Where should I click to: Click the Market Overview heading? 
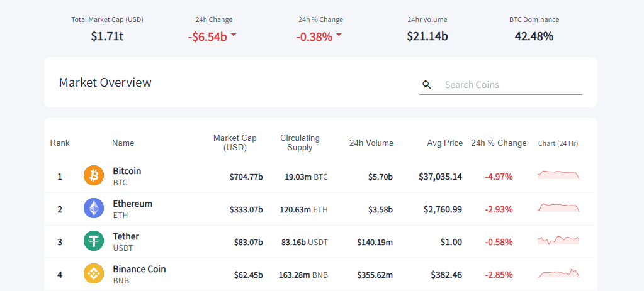click(105, 82)
